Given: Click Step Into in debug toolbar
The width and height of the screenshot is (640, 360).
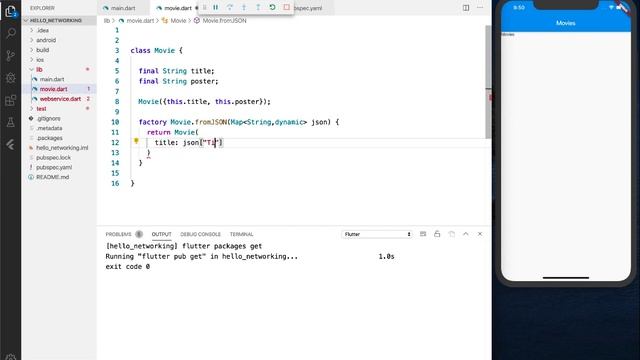Looking at the screenshot, I should pyautogui.click(x=244, y=7).
